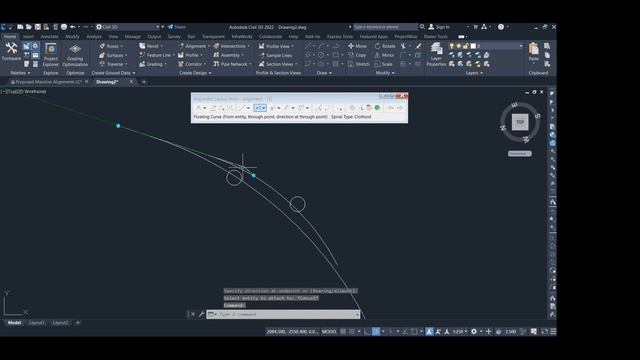The height and width of the screenshot is (360, 640).
Task: Switch to the Layout1 tab
Action: [x=37, y=323]
